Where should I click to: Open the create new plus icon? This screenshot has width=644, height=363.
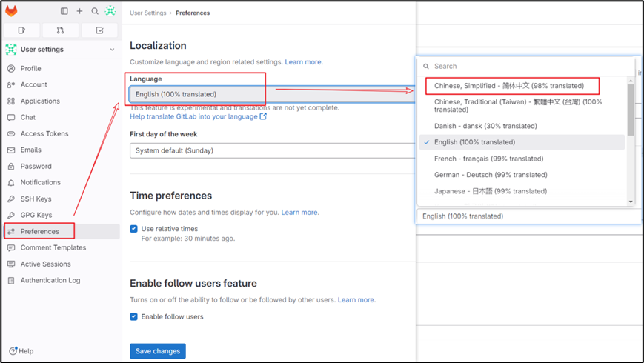coord(80,11)
